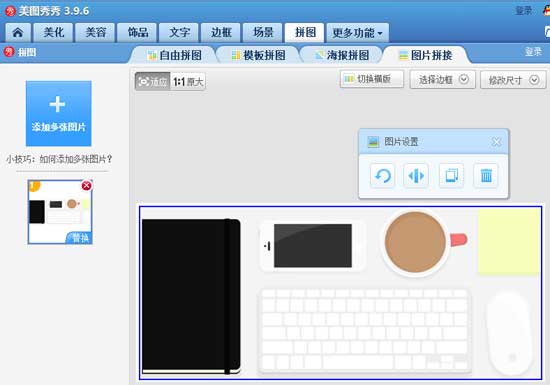Open the 海报拼图 tab
This screenshot has height=385, width=550.
pyautogui.click(x=342, y=55)
